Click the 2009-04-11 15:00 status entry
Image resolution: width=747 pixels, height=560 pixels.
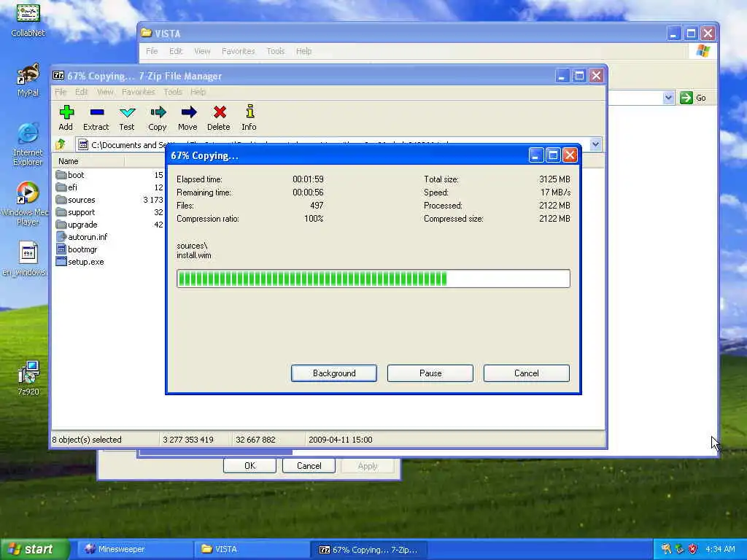pos(341,440)
